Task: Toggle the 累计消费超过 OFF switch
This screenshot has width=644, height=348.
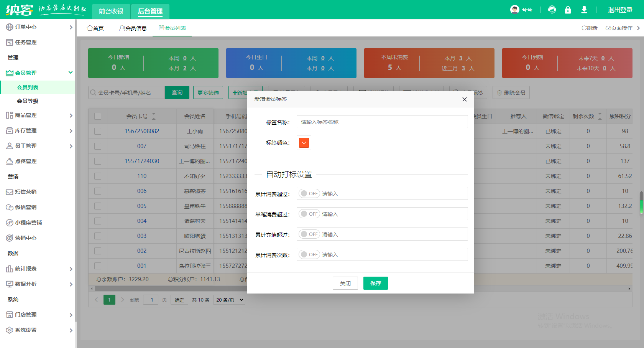Action: tap(309, 193)
